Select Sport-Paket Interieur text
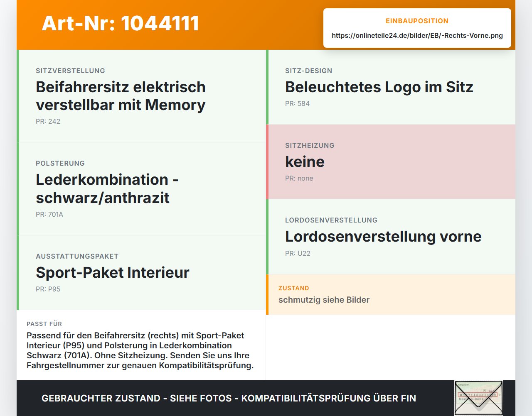Screen dimensions: 532x416 click(113, 273)
